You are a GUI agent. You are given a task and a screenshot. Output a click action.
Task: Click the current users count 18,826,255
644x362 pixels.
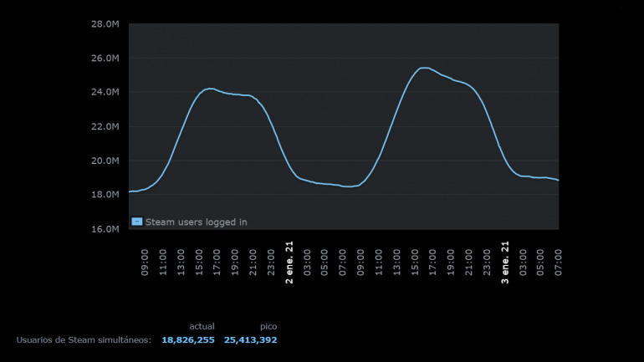(188, 340)
